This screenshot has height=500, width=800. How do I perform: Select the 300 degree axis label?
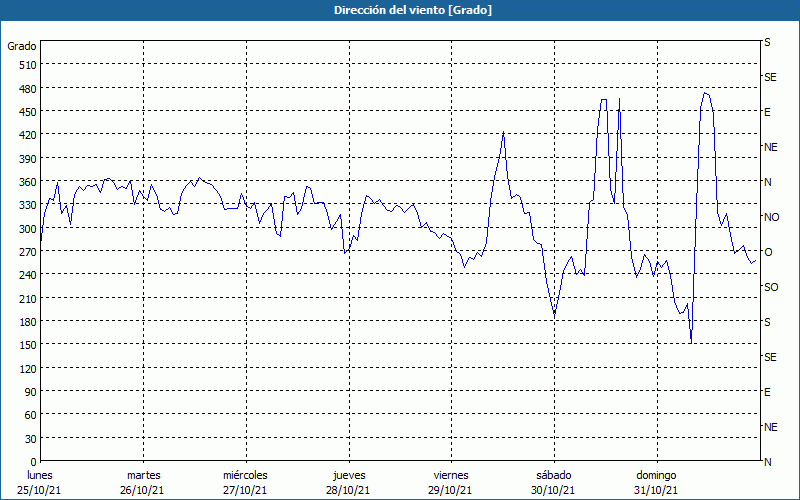28,229
